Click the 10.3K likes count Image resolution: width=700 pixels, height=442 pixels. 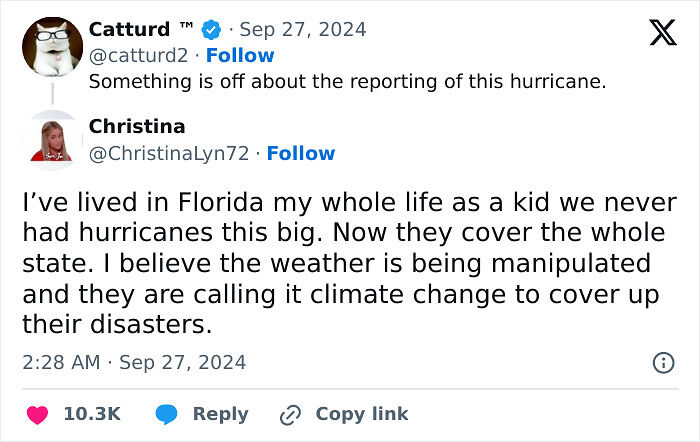pos(92,414)
